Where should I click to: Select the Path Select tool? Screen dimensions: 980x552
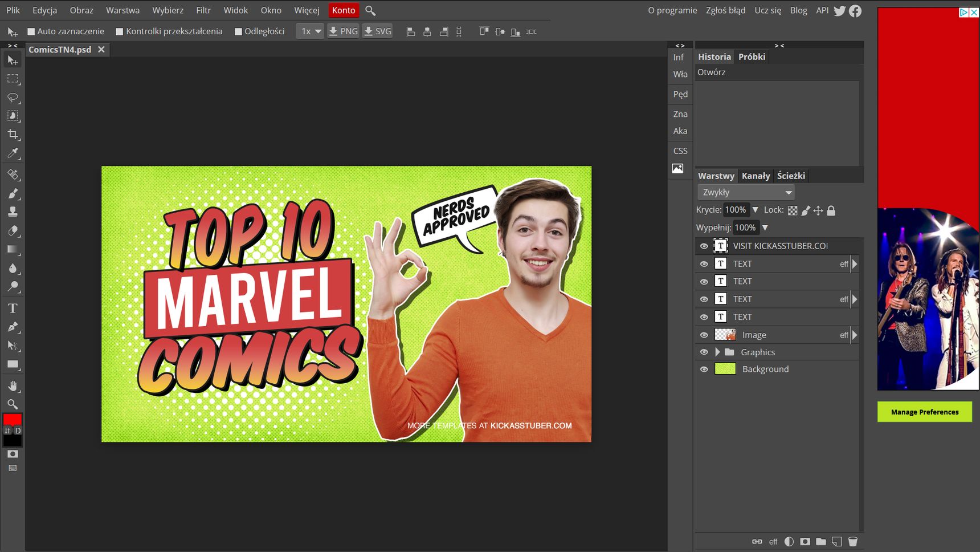click(13, 346)
